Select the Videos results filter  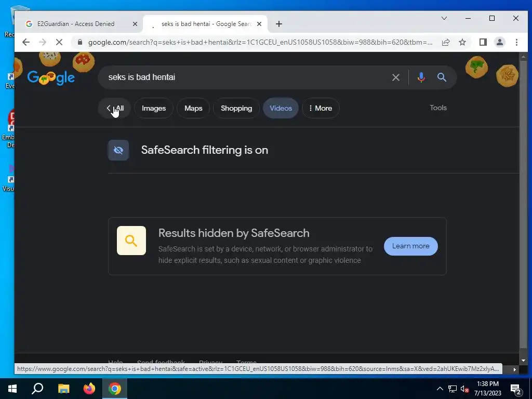[281, 108]
